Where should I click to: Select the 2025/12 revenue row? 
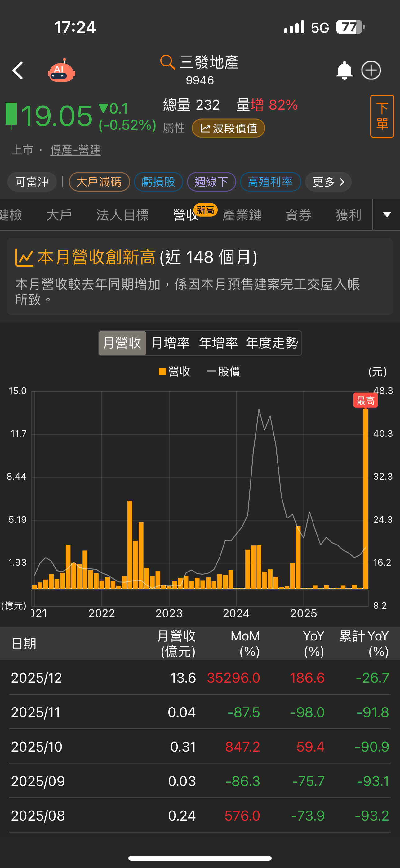pos(200,678)
